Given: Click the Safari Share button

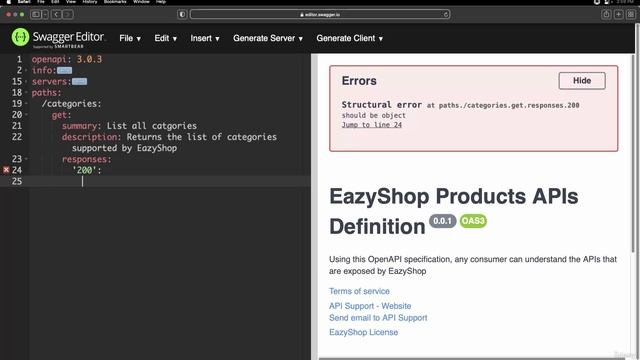Looking at the screenshot, I should click(606, 15).
